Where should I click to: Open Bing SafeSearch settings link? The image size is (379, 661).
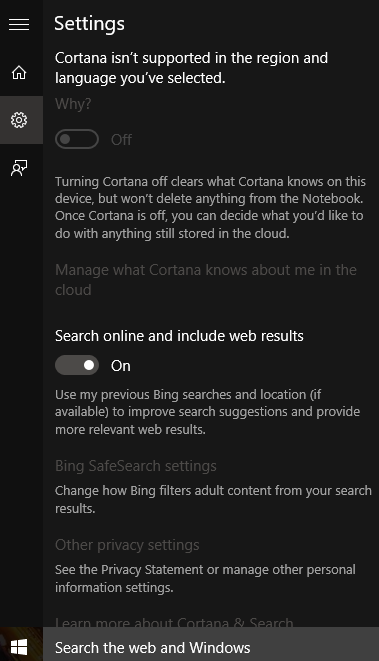click(136, 466)
